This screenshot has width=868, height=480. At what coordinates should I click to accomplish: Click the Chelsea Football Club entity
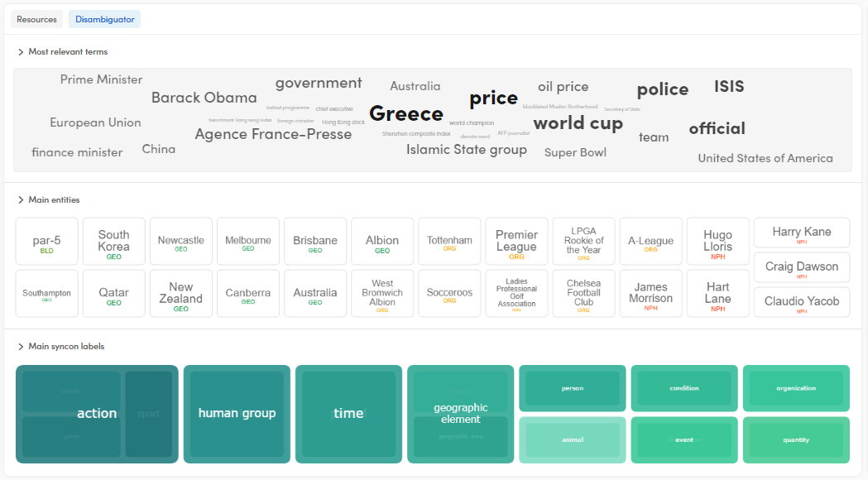583,294
